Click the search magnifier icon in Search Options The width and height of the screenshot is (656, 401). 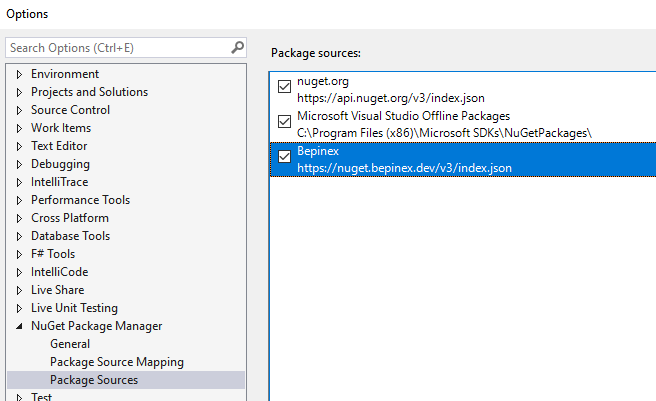point(238,47)
